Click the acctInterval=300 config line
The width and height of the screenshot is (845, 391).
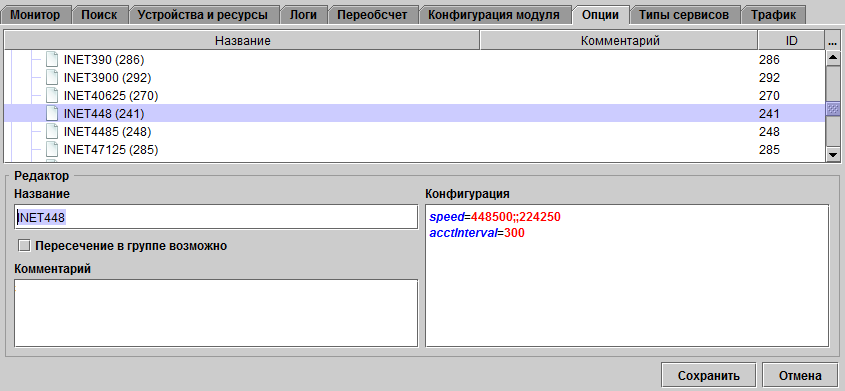pyautogui.click(x=477, y=233)
